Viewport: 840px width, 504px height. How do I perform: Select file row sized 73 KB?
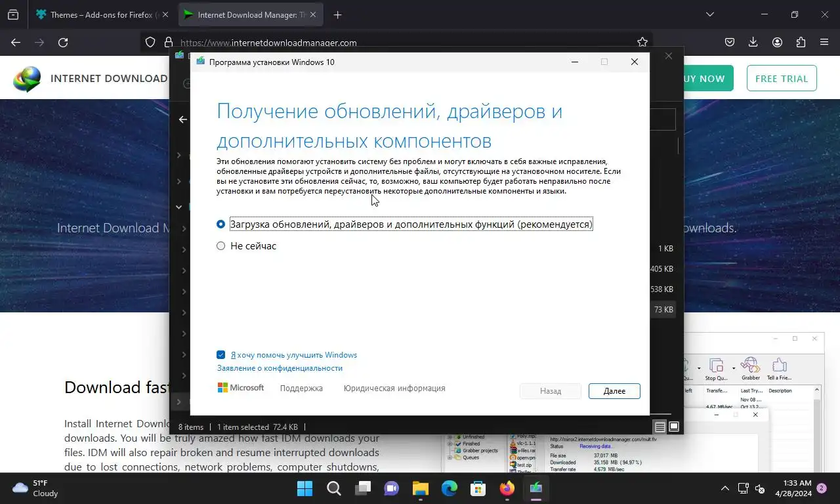pos(663,310)
